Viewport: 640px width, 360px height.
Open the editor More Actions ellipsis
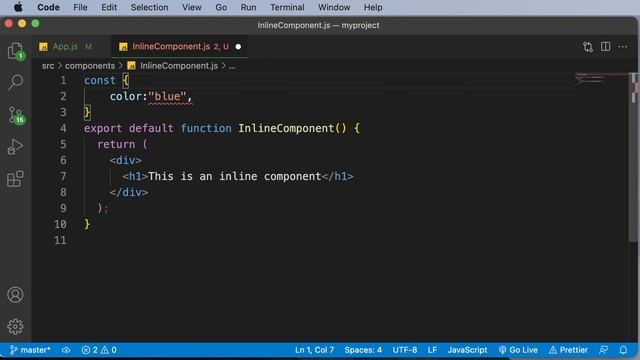[x=622, y=47]
